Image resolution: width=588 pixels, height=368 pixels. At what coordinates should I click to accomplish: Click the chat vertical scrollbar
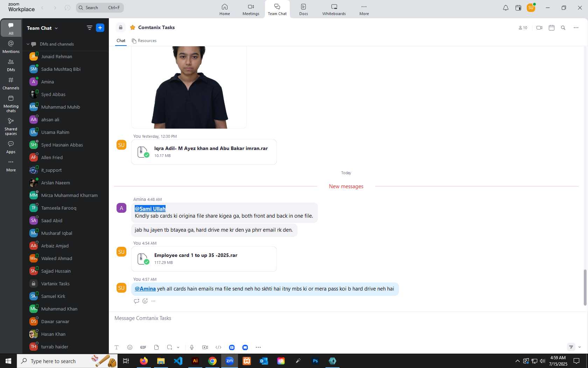[x=585, y=287]
